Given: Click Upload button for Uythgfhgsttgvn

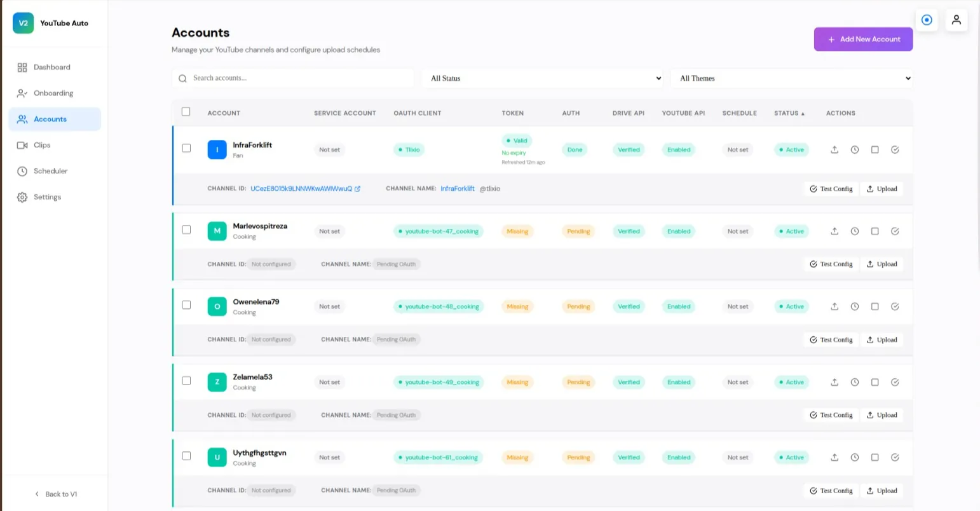Looking at the screenshot, I should pos(881,491).
